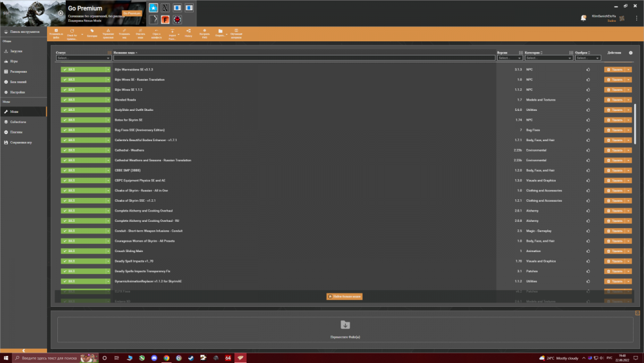Screen dimensions: 644x363
Task: Open Extensions in sidebar
Action: pos(23,72)
